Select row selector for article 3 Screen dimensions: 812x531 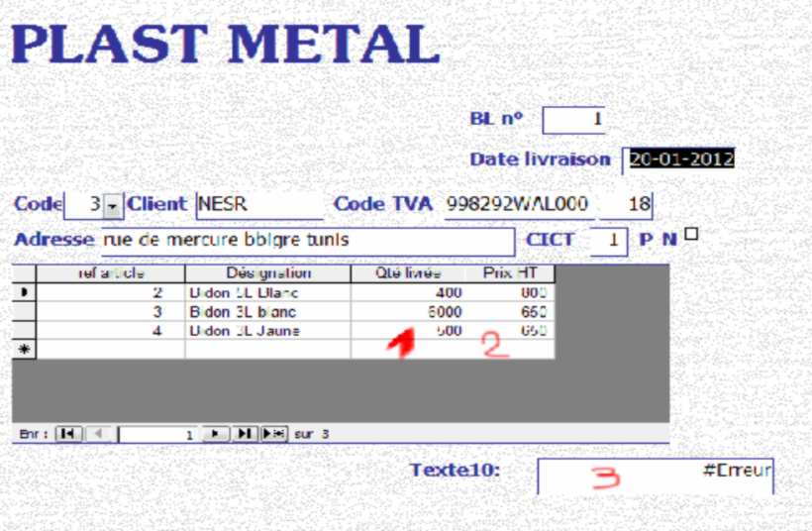point(24,312)
